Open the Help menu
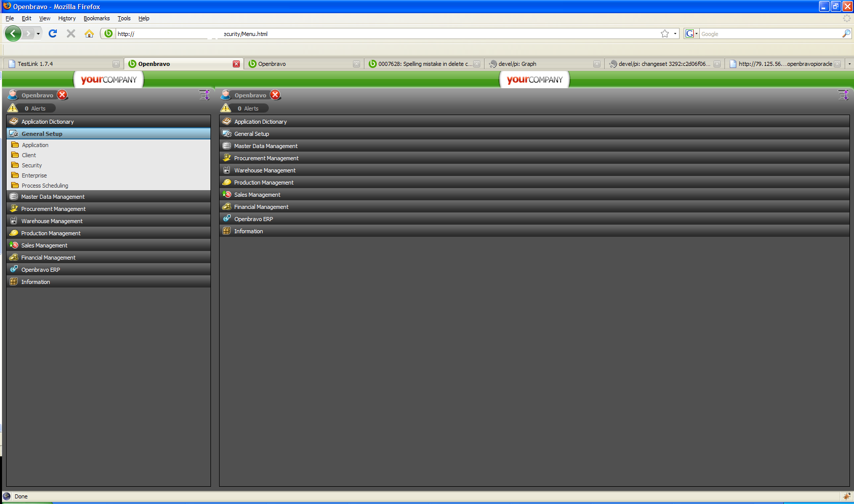This screenshot has height=504, width=854. 144,18
